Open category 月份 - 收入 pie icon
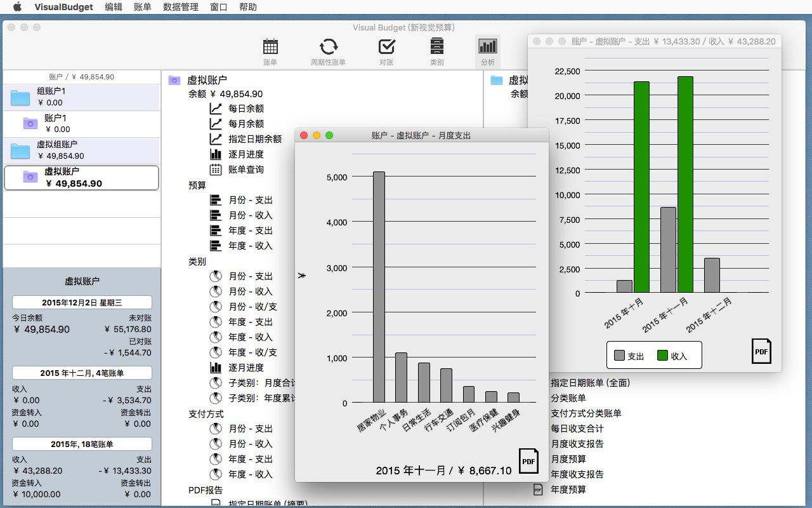Image resolution: width=812 pixels, height=508 pixels. tap(216, 291)
